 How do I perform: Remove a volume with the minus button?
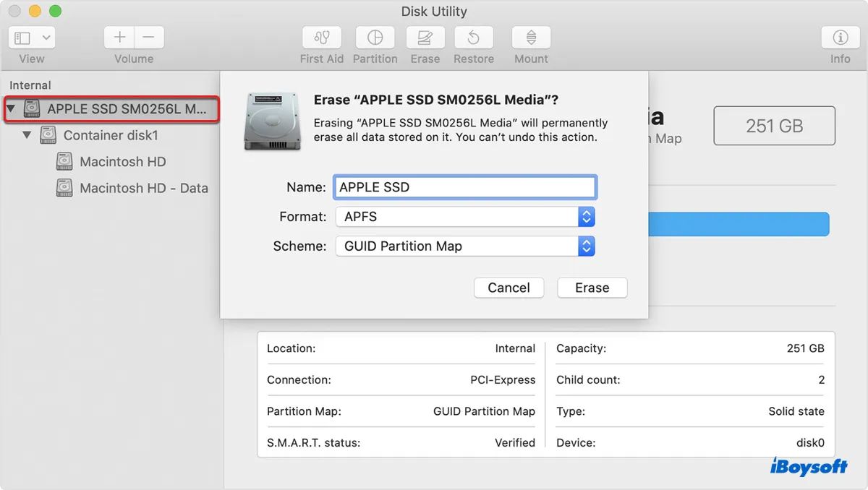148,38
